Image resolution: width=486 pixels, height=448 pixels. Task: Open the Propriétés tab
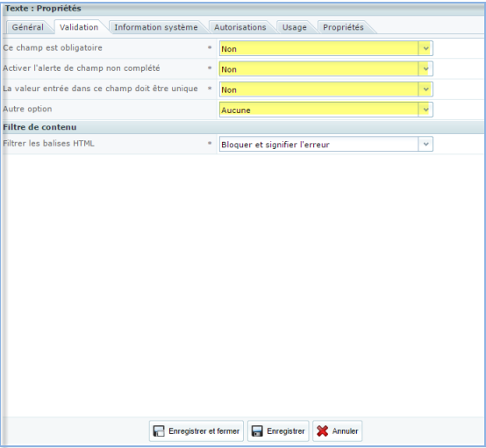[x=343, y=27]
